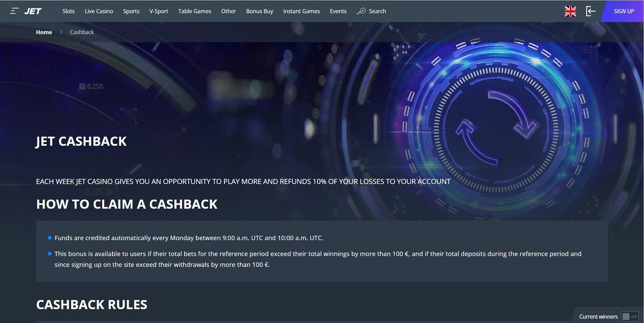Open Table Games category
The height and width of the screenshot is (323, 644).
(195, 11)
